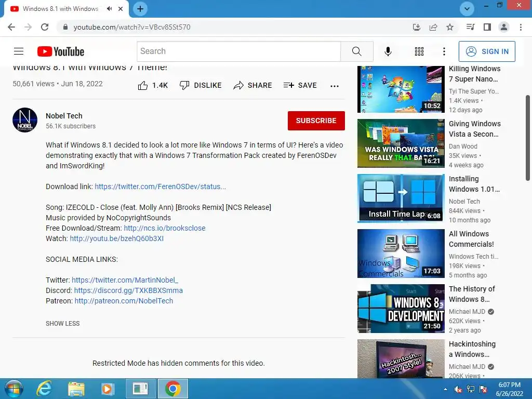The image size is (532, 399).
Task: Open more actions ellipsis under video
Action: [x=335, y=86]
